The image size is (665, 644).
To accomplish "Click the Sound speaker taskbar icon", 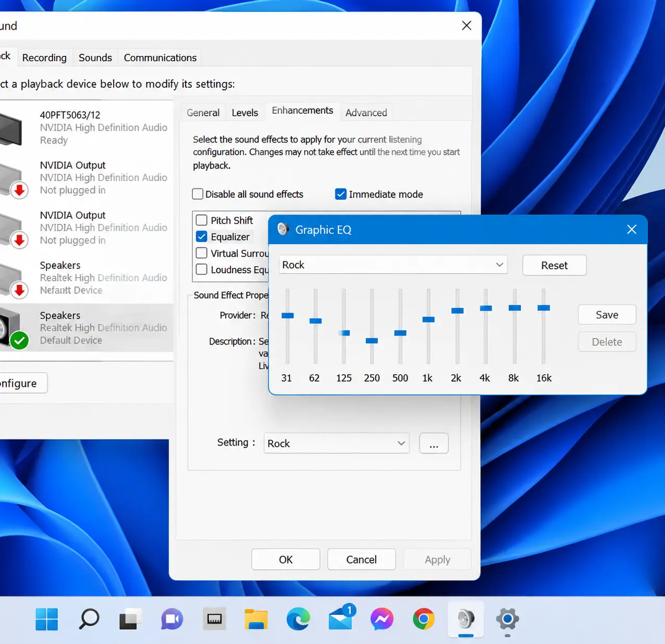I will click(x=466, y=619).
